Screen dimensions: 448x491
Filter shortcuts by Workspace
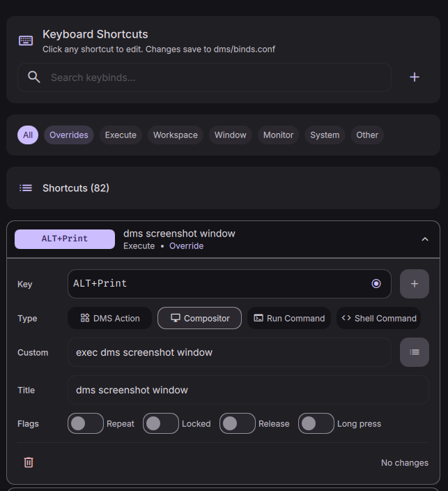click(x=176, y=135)
